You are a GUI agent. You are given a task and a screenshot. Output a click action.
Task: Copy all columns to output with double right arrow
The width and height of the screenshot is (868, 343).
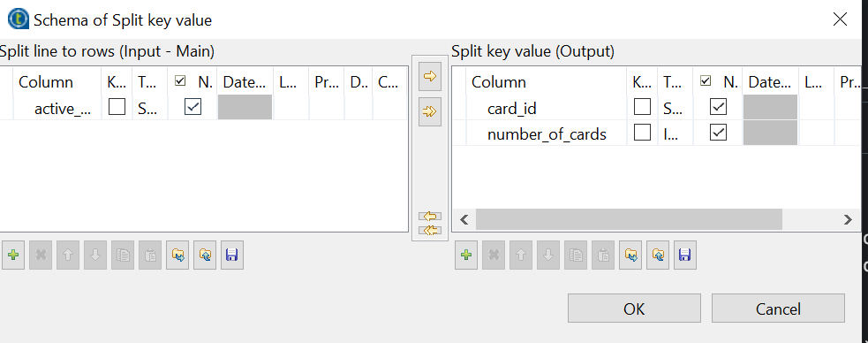click(x=429, y=112)
